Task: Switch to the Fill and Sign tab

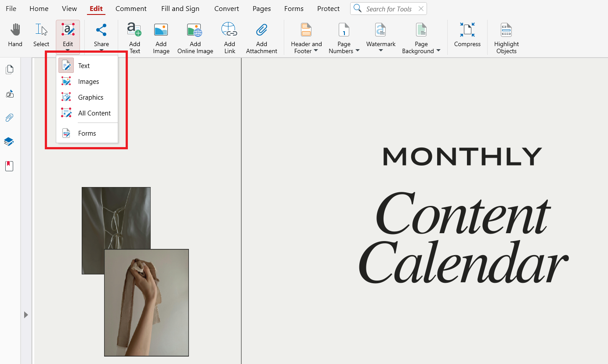Action: point(180,9)
